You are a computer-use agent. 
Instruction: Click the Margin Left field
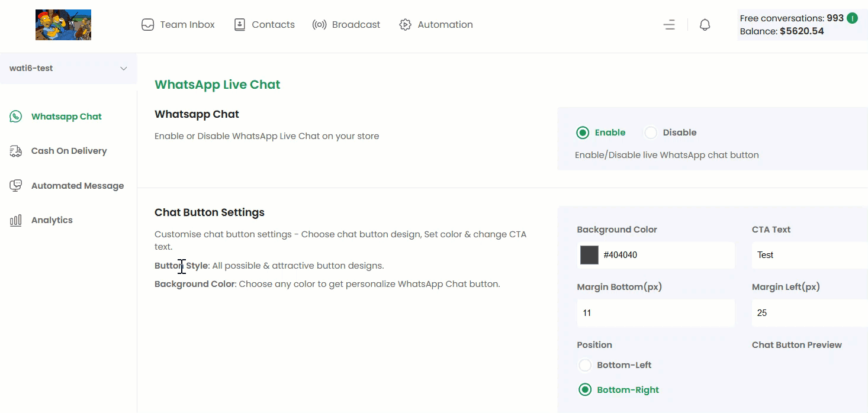810,313
